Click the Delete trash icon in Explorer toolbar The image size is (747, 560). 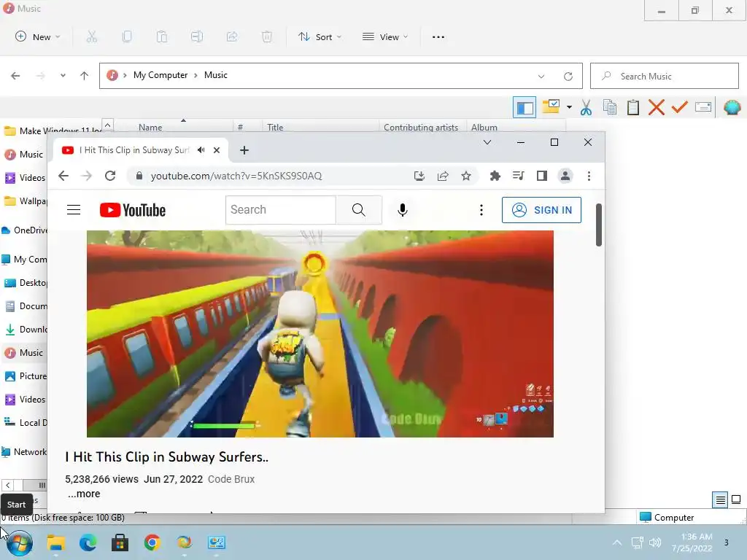(267, 36)
